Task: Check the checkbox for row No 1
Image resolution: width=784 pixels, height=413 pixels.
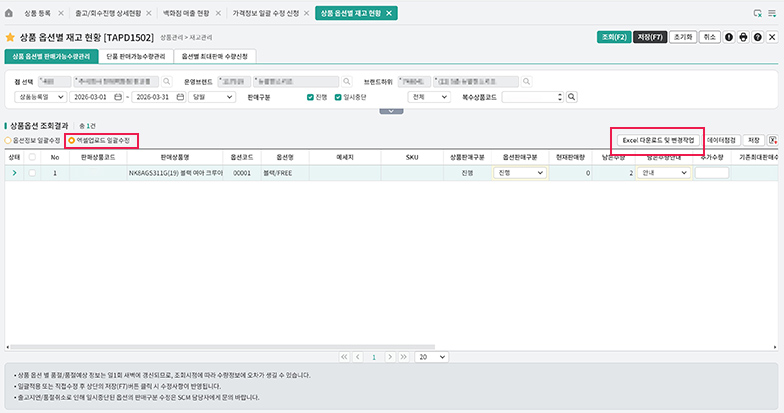Action: (32, 173)
